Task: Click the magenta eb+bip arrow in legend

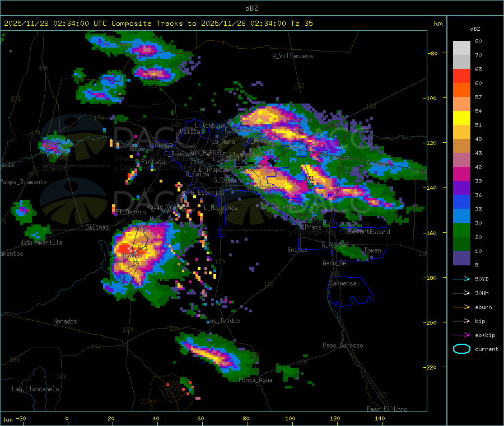Action: [x=461, y=335]
